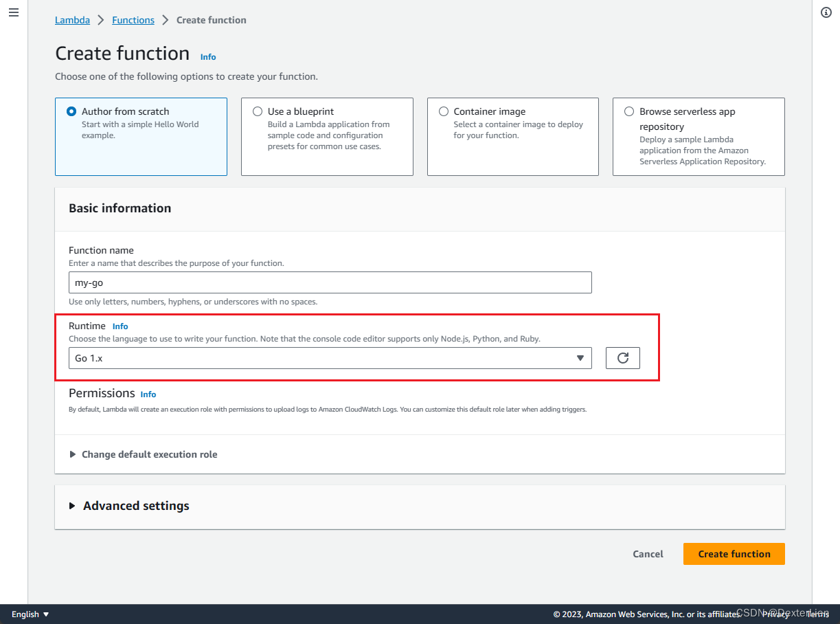Viewport: 840px width, 624px height.
Task: Open the hamburger navigation menu
Action: (14, 13)
